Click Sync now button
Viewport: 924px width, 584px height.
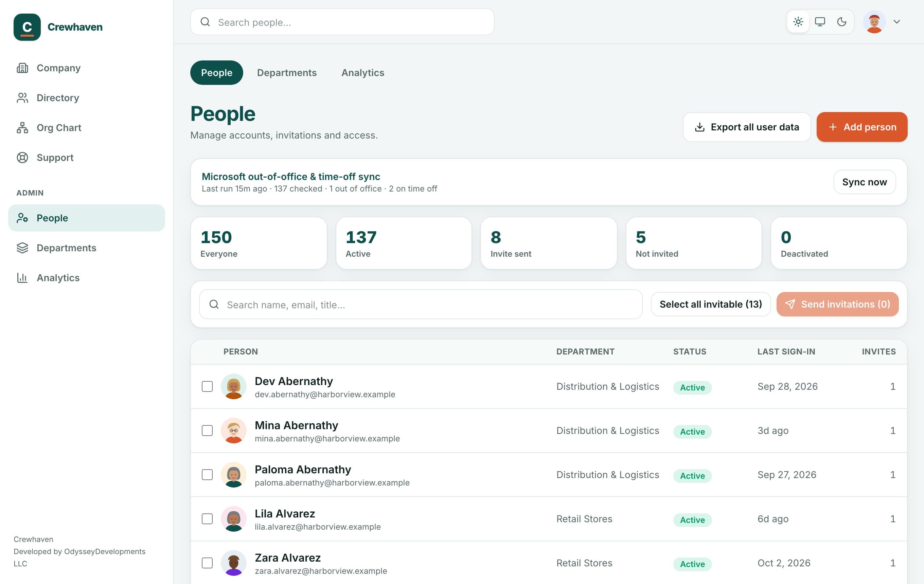coord(865,182)
